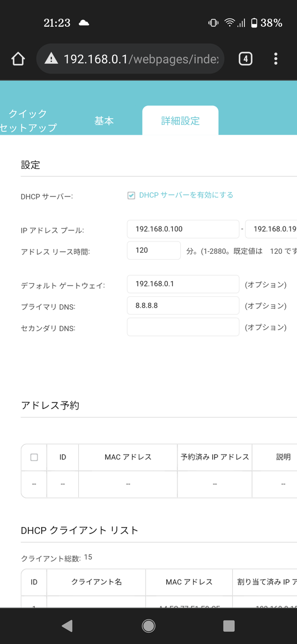Tap the DHCP サーバー label
Viewport: 297px width, 644px height.
(x=47, y=196)
